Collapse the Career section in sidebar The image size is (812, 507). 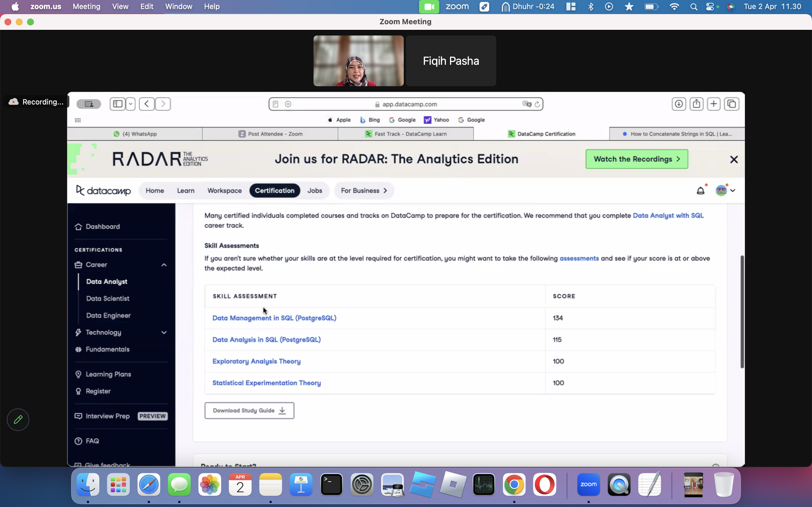pyautogui.click(x=164, y=265)
